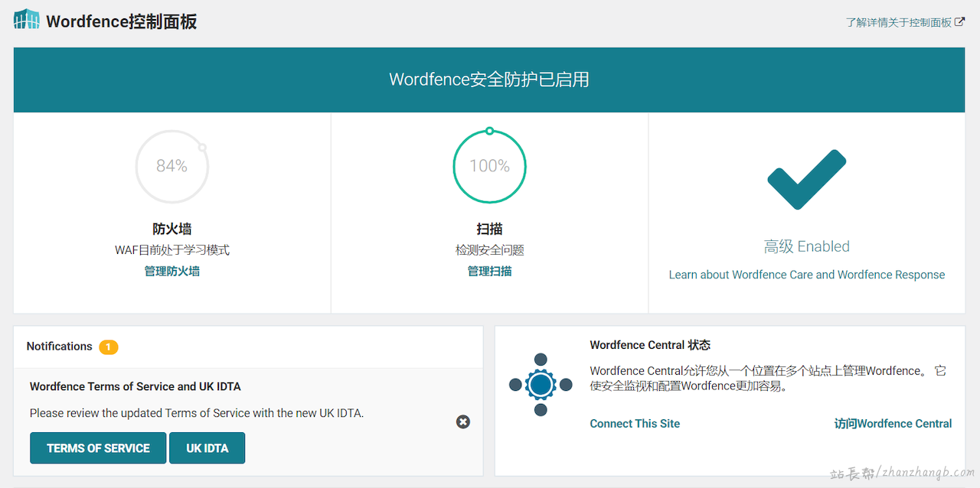Open 管理扫描 link
Image resolution: width=980 pixels, height=488 pixels.
coord(490,272)
